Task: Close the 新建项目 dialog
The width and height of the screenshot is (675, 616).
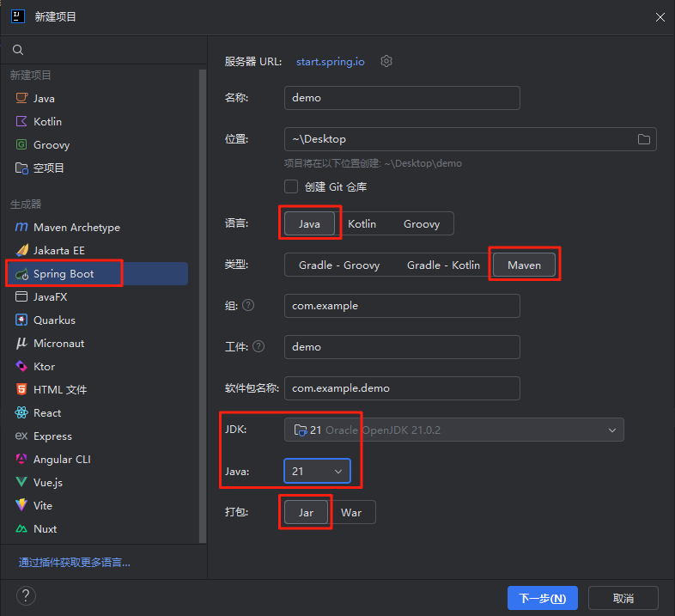Action: (x=660, y=17)
